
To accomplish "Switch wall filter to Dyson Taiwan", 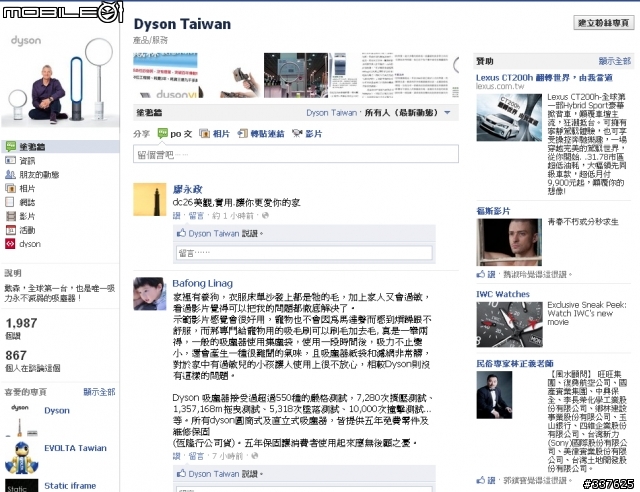I will pyautogui.click(x=331, y=113).
